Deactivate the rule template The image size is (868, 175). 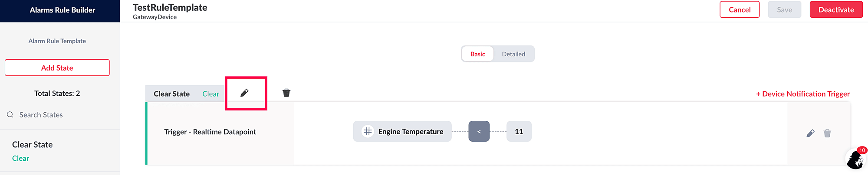point(836,10)
